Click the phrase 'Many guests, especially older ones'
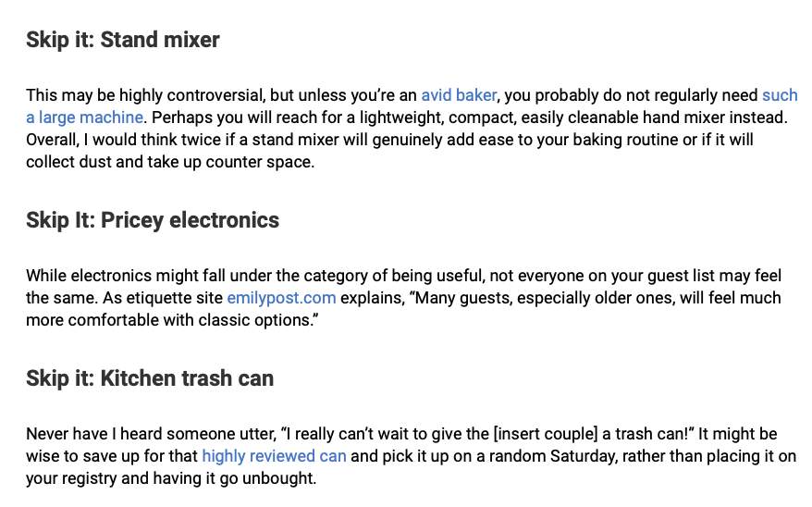The height and width of the screenshot is (507, 812). click(542, 298)
